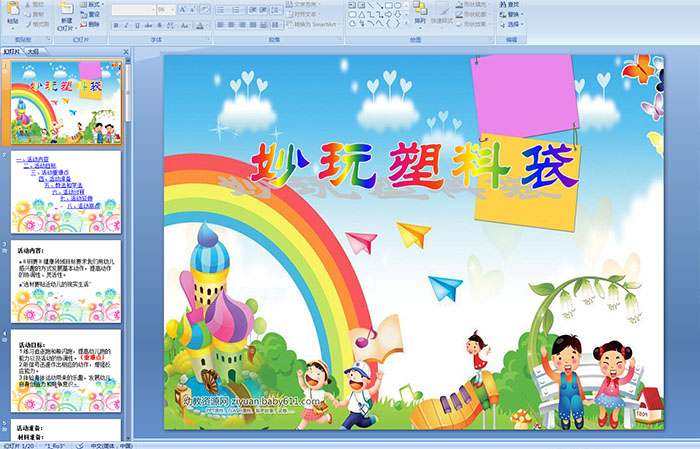Click the Distributed alignment icon
700x449 pixels.
pos(263,25)
